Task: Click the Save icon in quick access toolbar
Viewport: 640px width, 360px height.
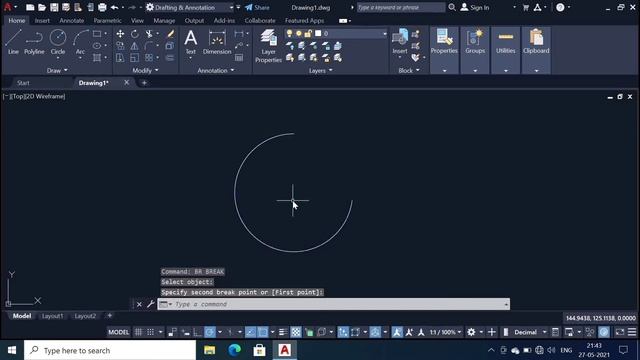Action: coord(54,7)
